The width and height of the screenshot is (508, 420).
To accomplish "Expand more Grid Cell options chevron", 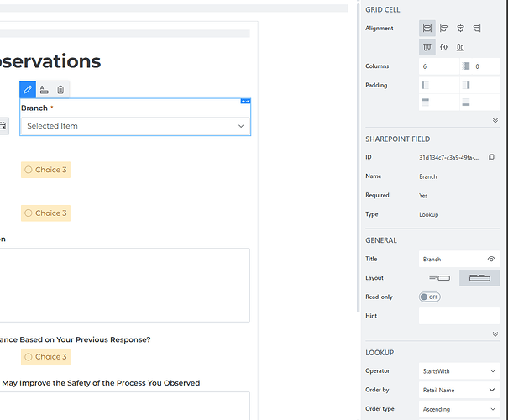I will (x=495, y=121).
